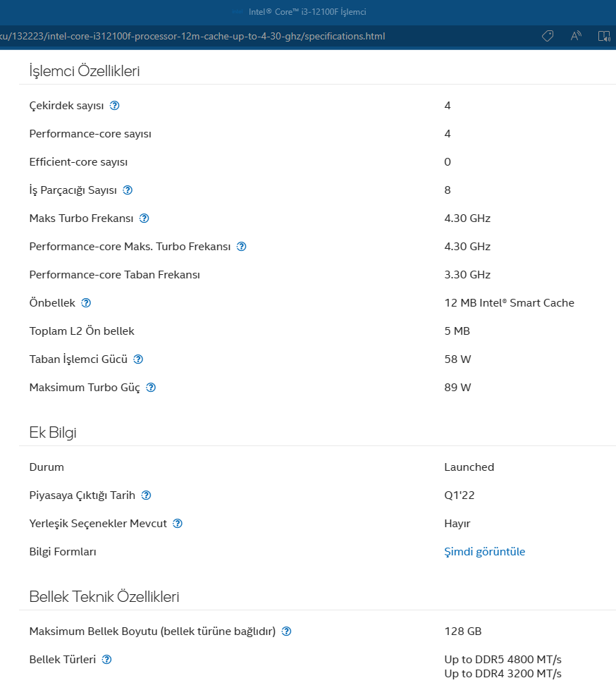Open Immersive Reader from address bar
This screenshot has width=616, height=690.
click(x=604, y=36)
